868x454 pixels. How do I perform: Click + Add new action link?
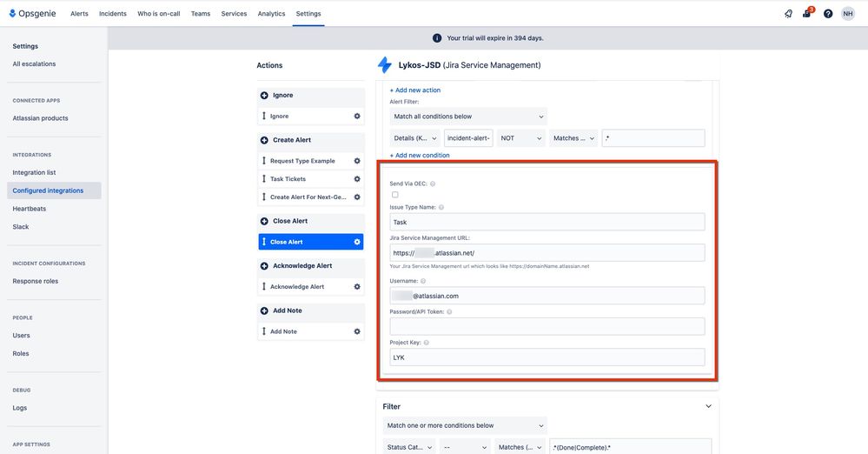coord(415,90)
